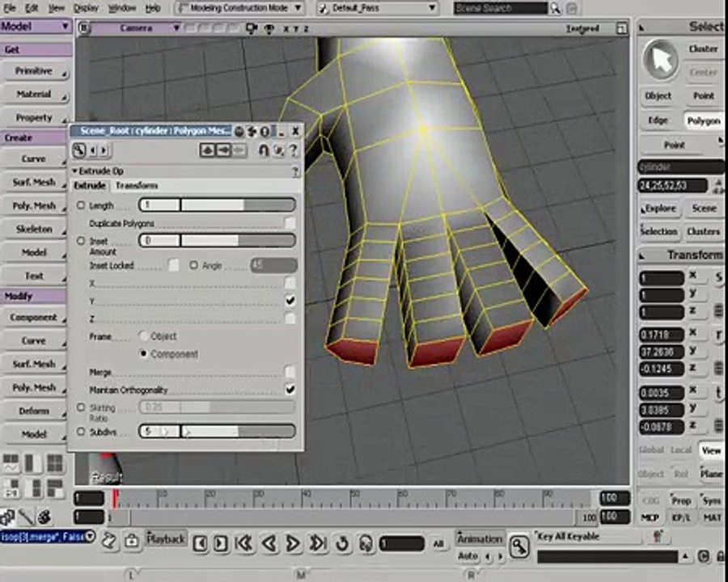The height and width of the screenshot is (582, 728).
Task: Uncheck the Y axis checkbox
Action: click(x=290, y=301)
